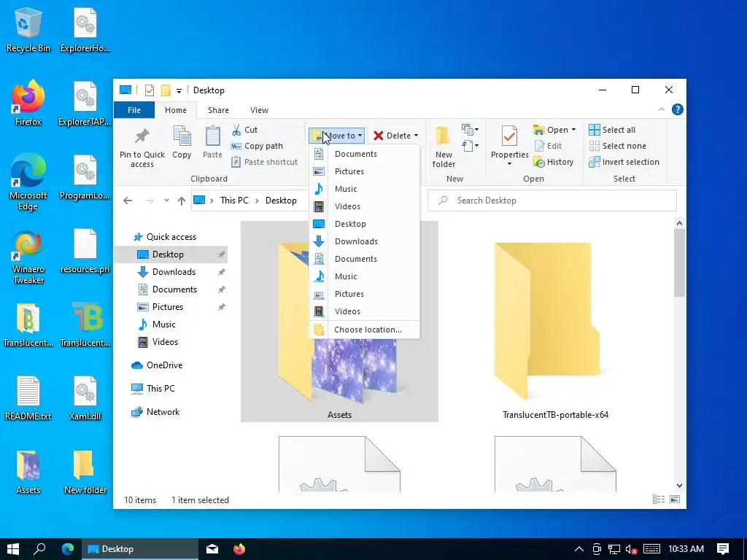Click Properties icon in title bar

click(x=150, y=90)
